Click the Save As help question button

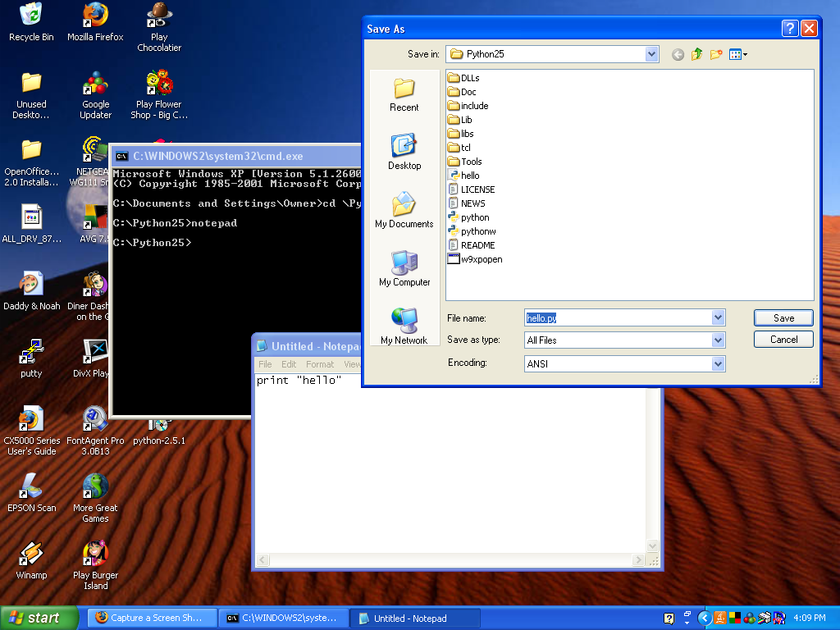click(x=789, y=29)
